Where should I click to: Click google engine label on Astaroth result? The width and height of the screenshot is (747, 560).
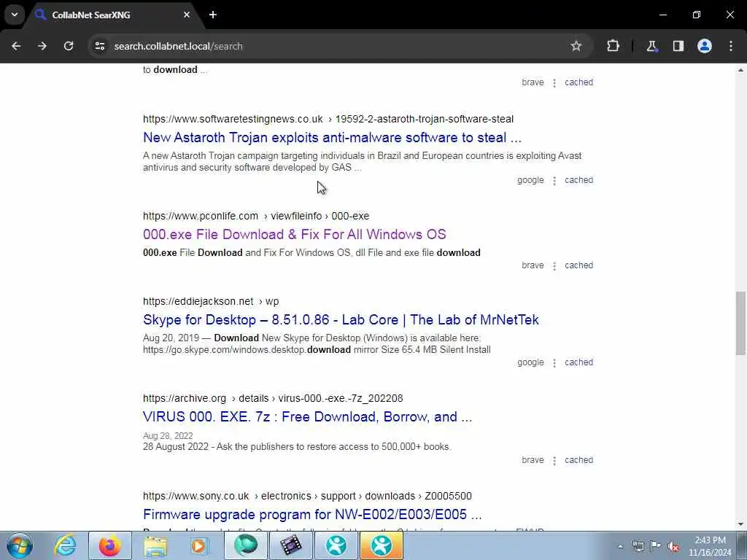[530, 180]
